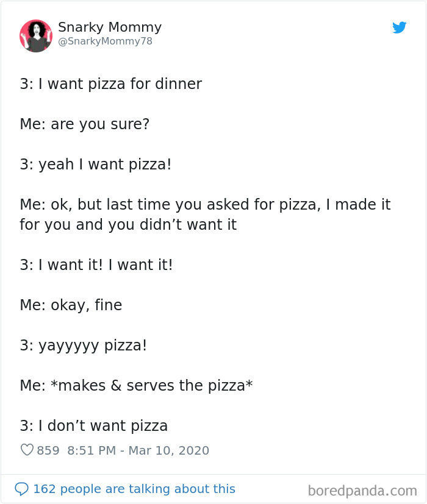Click the 8:51 PM timestamp link
Screen dimensions: 427x504
pyautogui.click(x=93, y=450)
